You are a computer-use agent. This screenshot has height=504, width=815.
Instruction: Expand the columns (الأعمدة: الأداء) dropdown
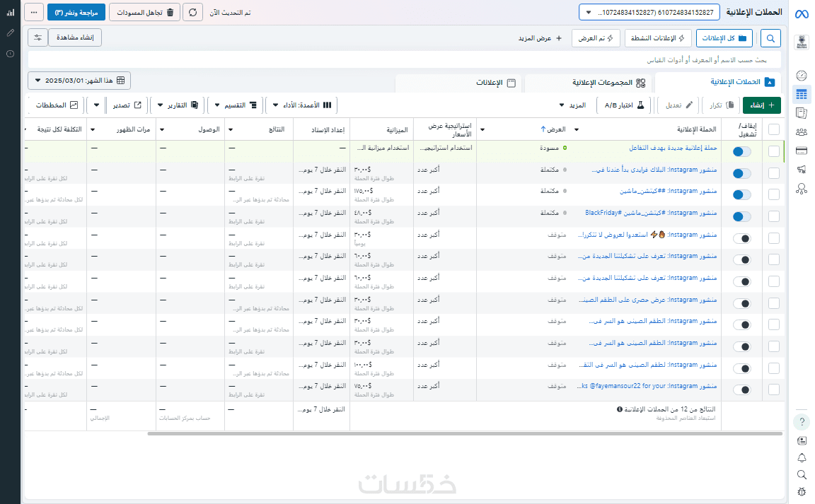pyautogui.click(x=303, y=105)
